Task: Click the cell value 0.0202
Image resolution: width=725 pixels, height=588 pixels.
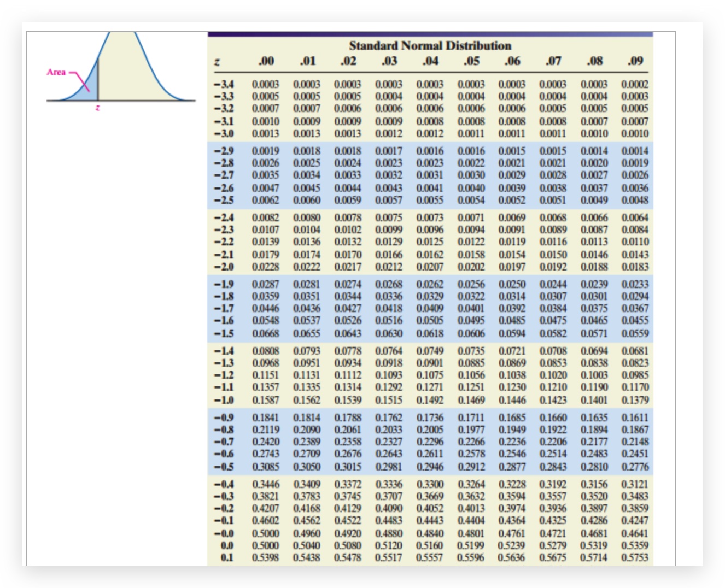Action: pos(471,267)
